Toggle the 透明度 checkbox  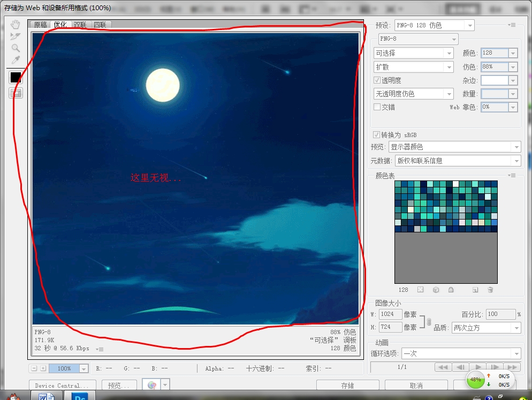coord(377,80)
